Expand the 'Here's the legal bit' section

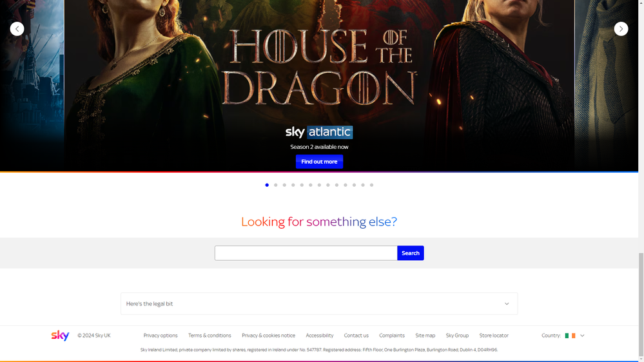(319, 304)
